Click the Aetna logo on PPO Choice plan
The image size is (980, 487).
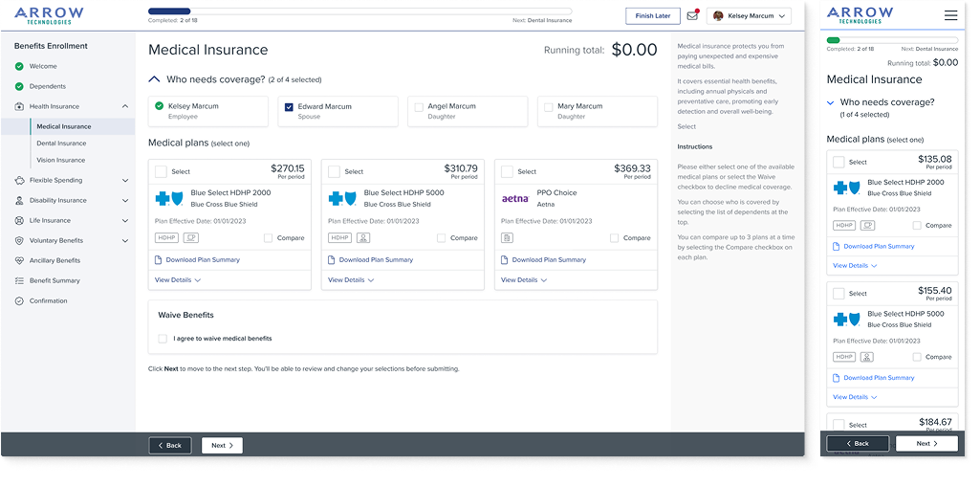[515, 199]
